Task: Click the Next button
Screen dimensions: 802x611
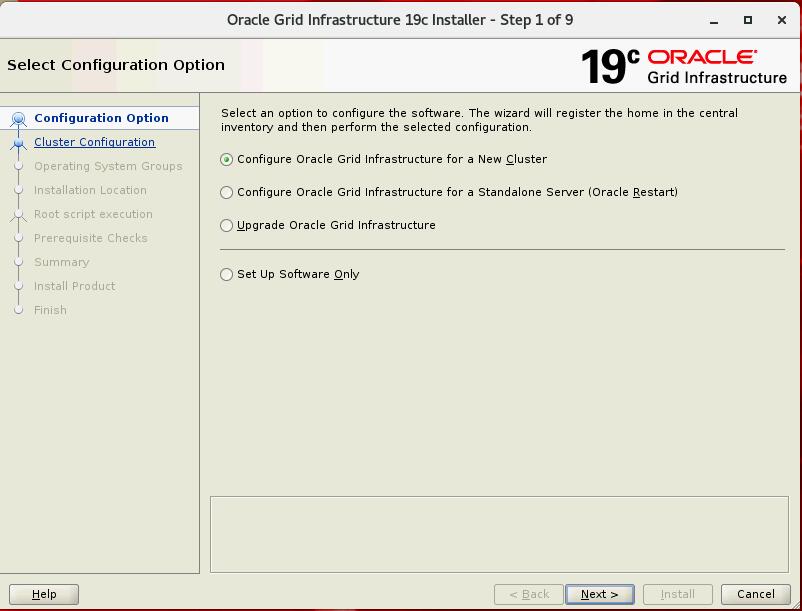Action: [599, 594]
